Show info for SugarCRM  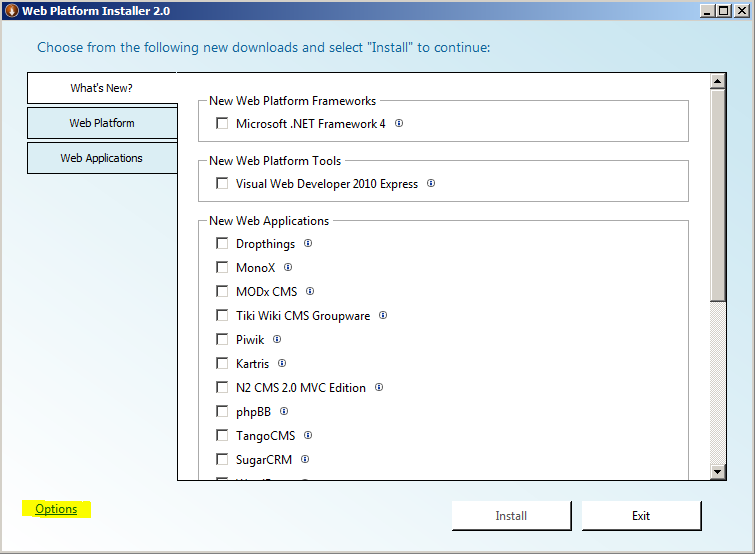pos(305,459)
